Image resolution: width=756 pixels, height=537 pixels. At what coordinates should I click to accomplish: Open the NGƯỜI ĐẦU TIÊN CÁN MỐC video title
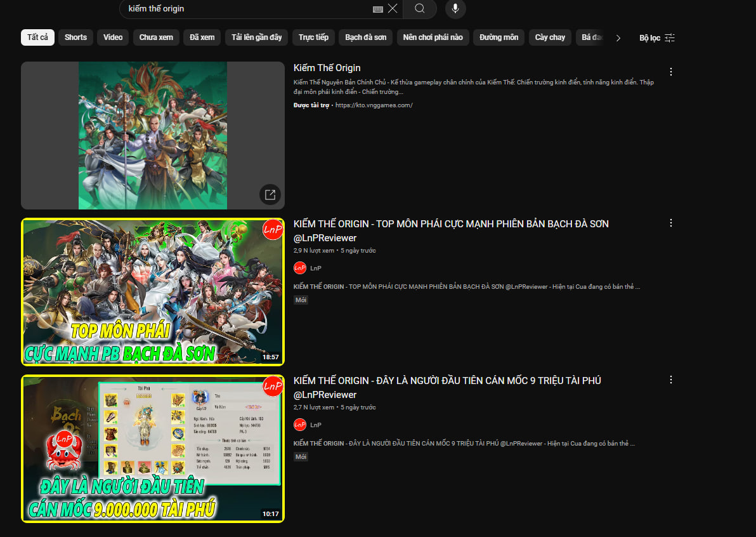(447, 387)
